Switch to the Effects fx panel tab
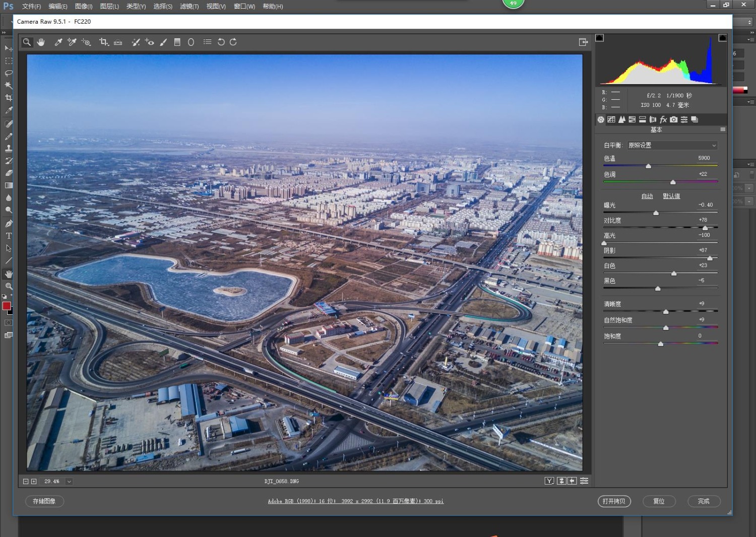Viewport: 756px width, 537px height. click(x=663, y=119)
